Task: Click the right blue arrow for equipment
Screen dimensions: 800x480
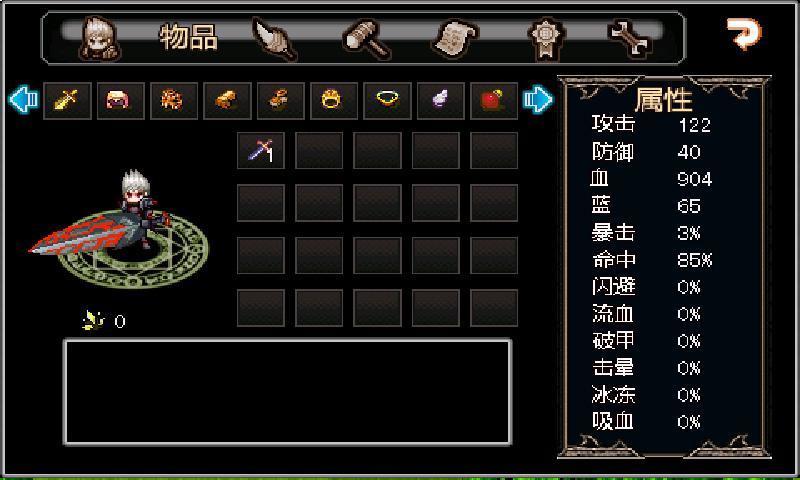Action: point(538,99)
